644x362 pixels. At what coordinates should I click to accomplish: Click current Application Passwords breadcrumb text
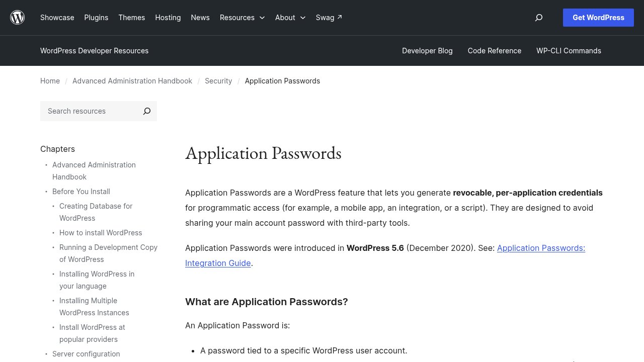282,81
